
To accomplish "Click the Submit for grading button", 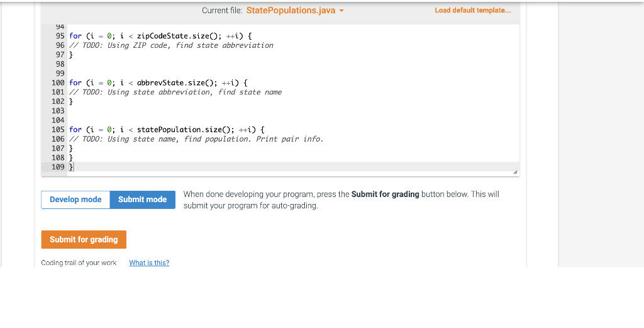I will click(x=84, y=239).
